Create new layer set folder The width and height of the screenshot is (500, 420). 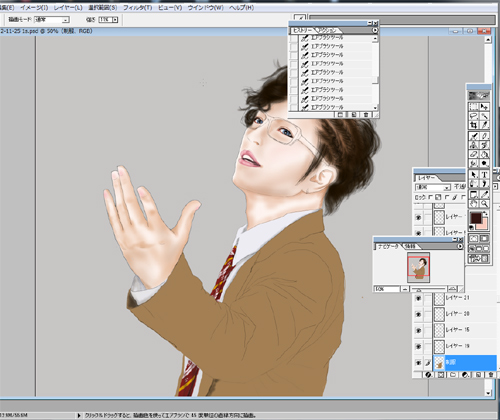point(453,375)
